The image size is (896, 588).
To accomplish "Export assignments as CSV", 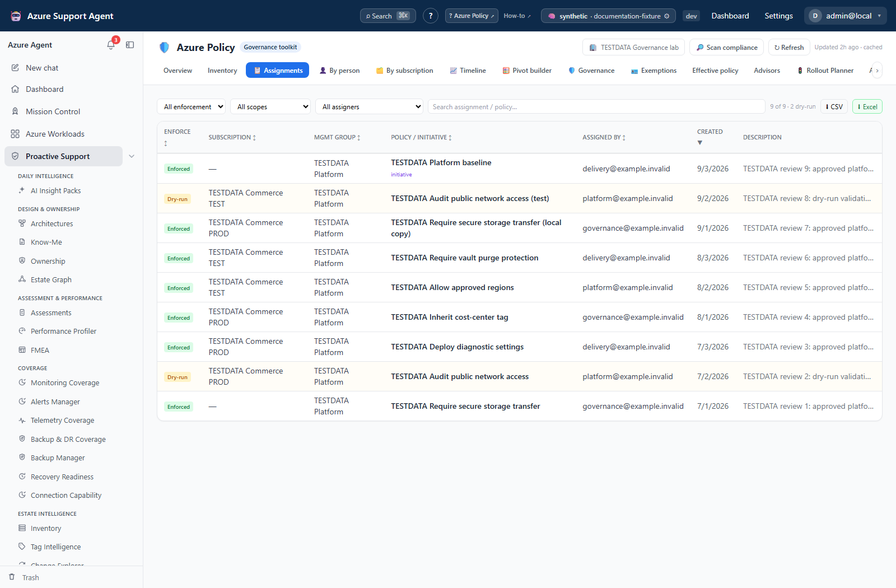I will [834, 106].
